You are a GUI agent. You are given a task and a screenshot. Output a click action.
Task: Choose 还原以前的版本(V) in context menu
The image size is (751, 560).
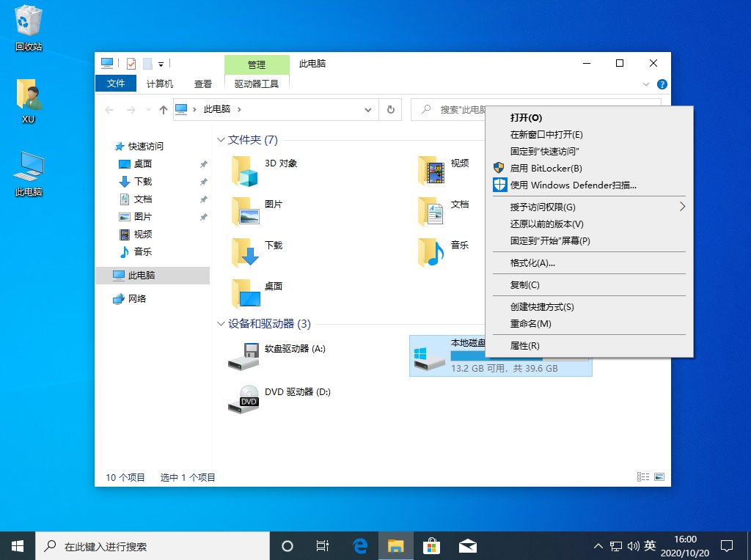tap(589, 224)
